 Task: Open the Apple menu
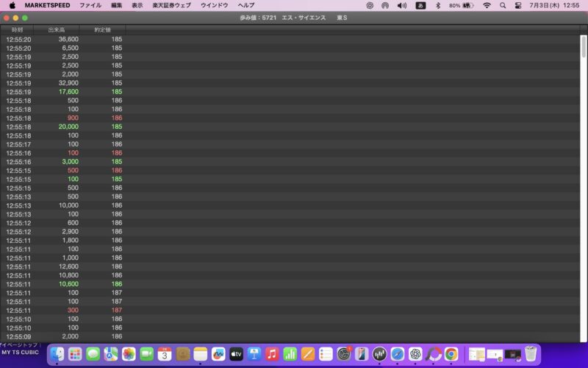[12, 5]
